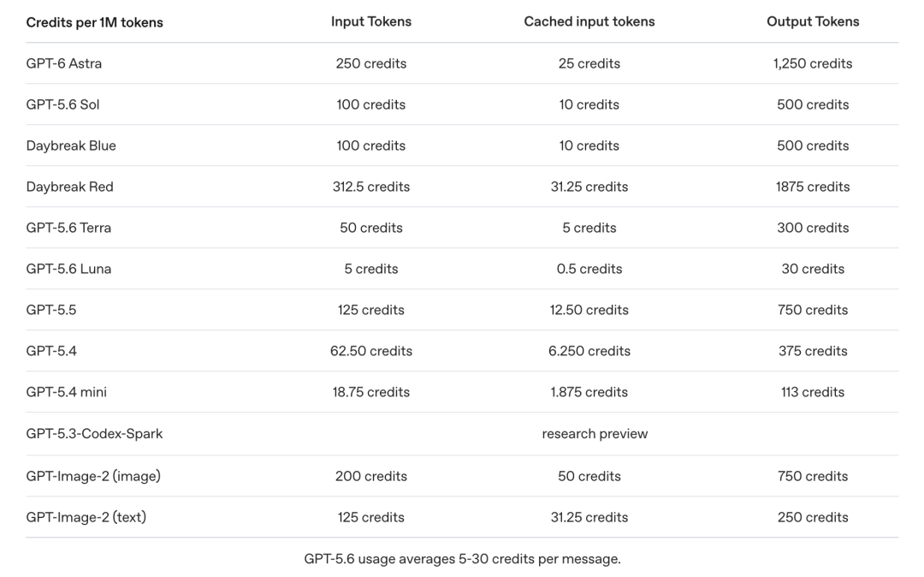The height and width of the screenshot is (577, 924).
Task: Click the Daybreak Blue model name
Action: click(71, 146)
